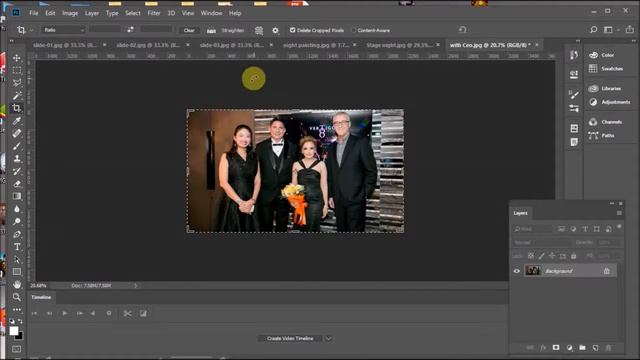Open the workspace switcher dropdown
This screenshot has width=640, height=360.
click(x=610, y=30)
